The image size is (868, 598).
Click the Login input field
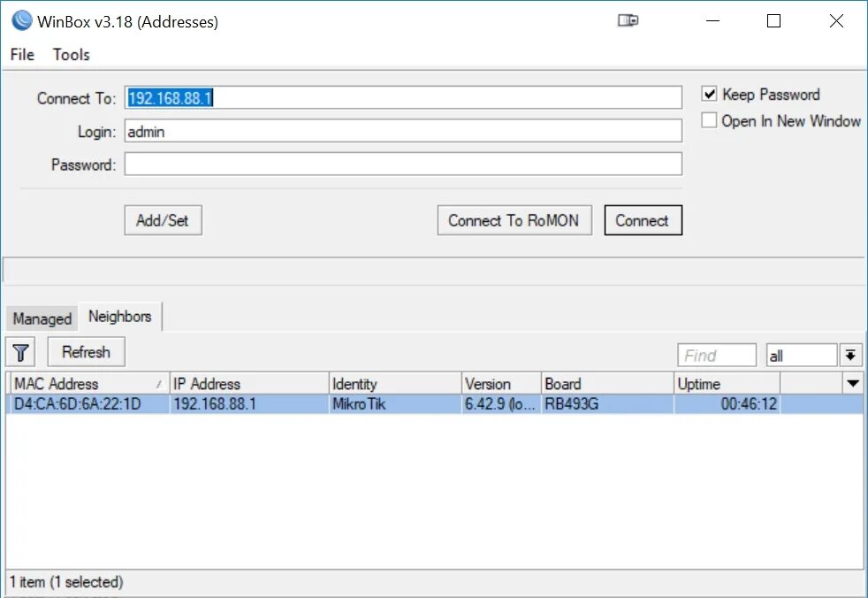point(403,131)
